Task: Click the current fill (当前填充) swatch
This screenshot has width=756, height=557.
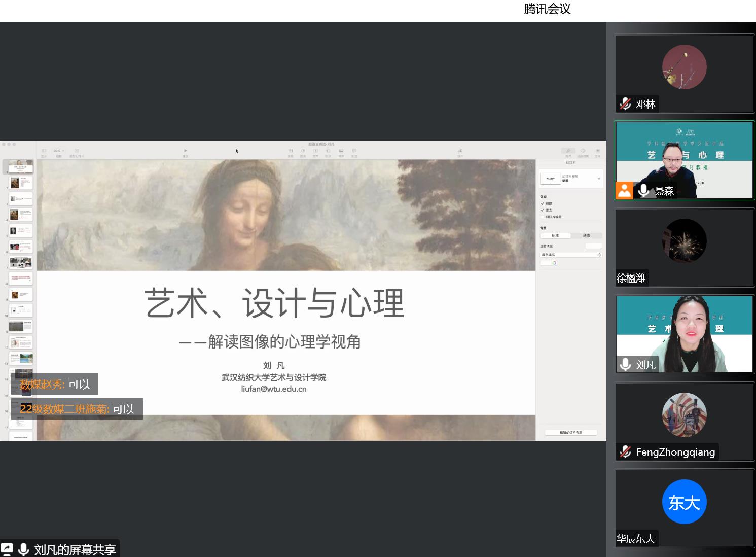Action: click(593, 246)
